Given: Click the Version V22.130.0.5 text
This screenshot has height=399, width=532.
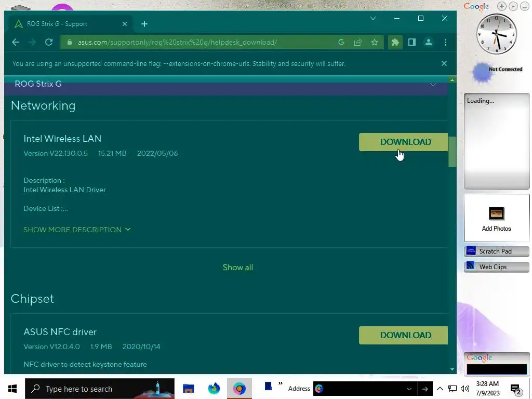Looking at the screenshot, I should pyautogui.click(x=56, y=153).
